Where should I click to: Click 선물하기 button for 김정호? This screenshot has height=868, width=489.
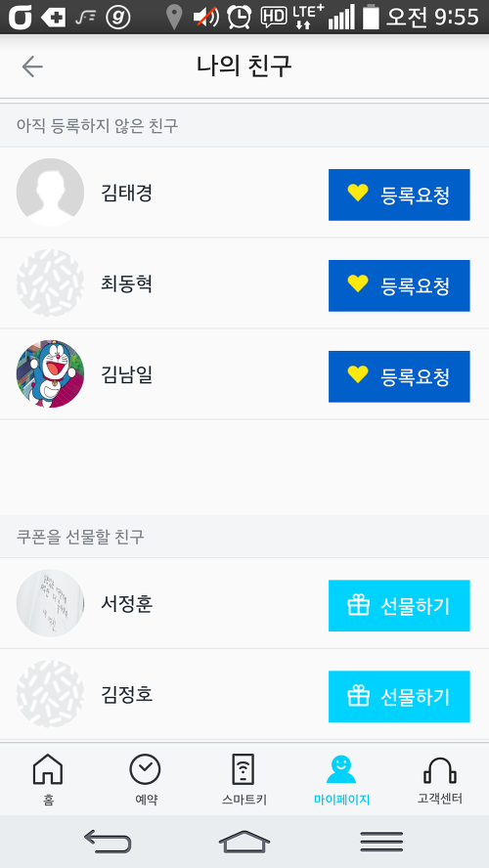tap(399, 696)
